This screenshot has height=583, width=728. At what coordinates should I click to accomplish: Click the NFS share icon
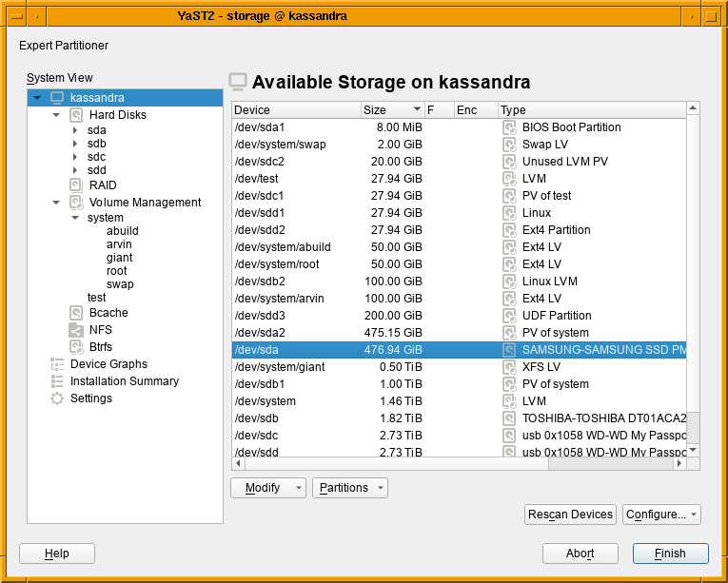point(76,330)
